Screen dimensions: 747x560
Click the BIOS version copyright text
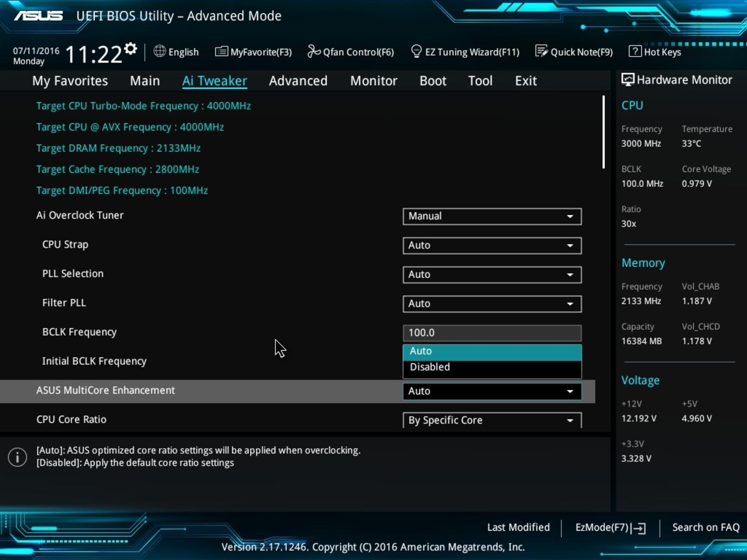click(x=373, y=547)
